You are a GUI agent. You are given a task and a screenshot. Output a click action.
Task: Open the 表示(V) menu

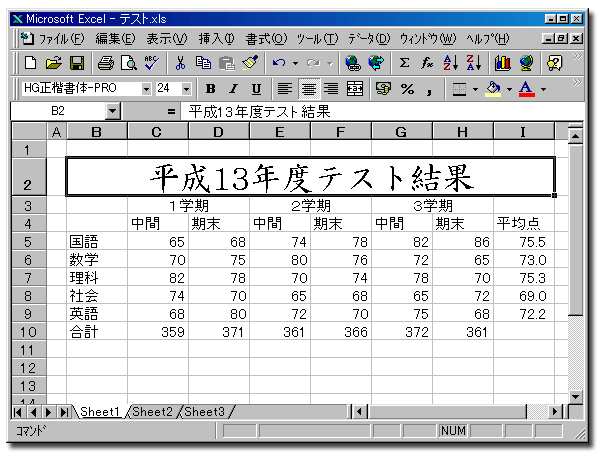pos(167,39)
